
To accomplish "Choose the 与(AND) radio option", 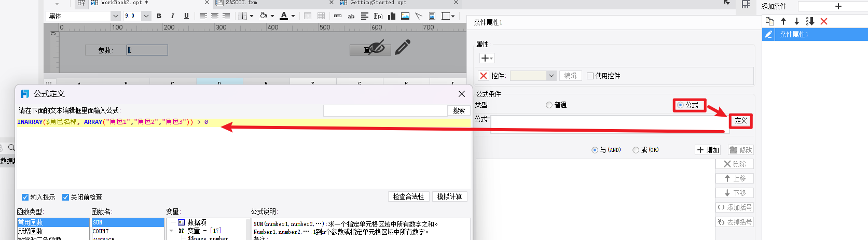I will click(595, 150).
